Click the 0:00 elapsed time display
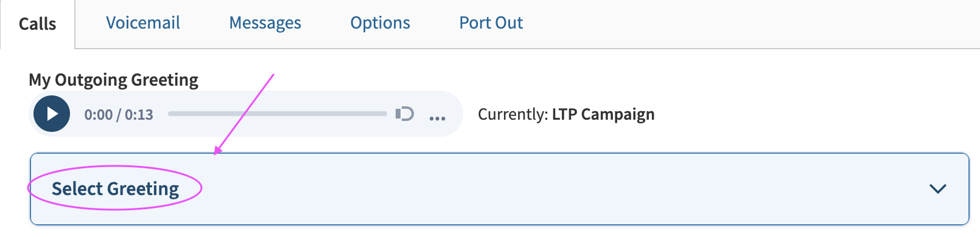This screenshot has height=237, width=980. [x=98, y=114]
